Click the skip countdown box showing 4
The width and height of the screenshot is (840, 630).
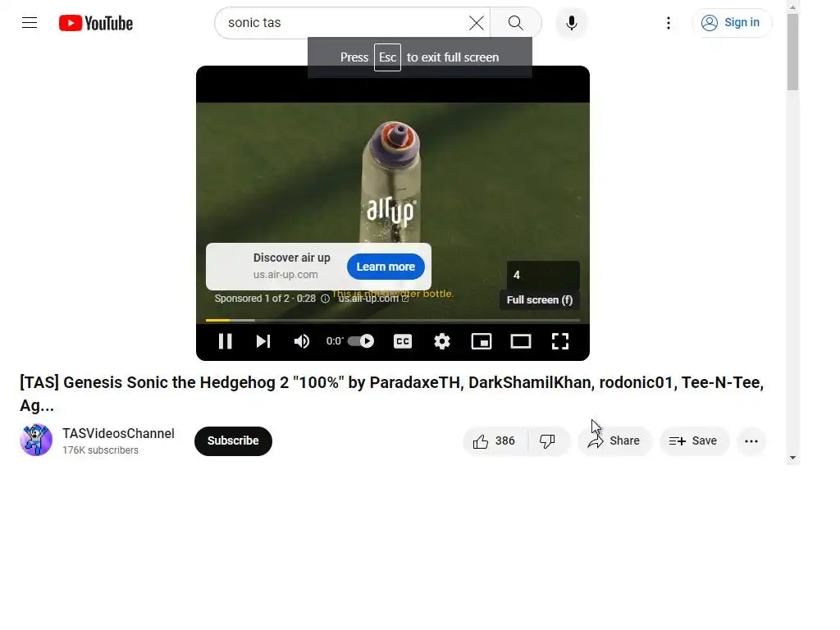click(x=543, y=275)
